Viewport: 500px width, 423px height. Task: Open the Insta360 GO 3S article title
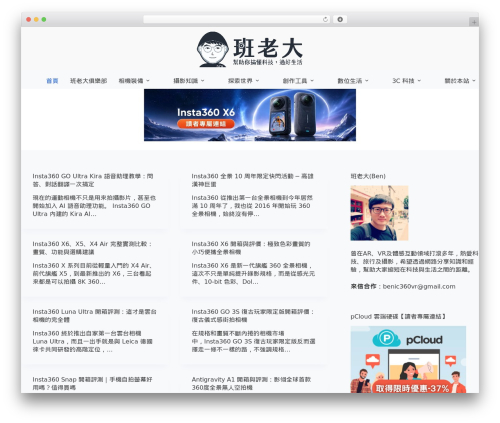253,315
